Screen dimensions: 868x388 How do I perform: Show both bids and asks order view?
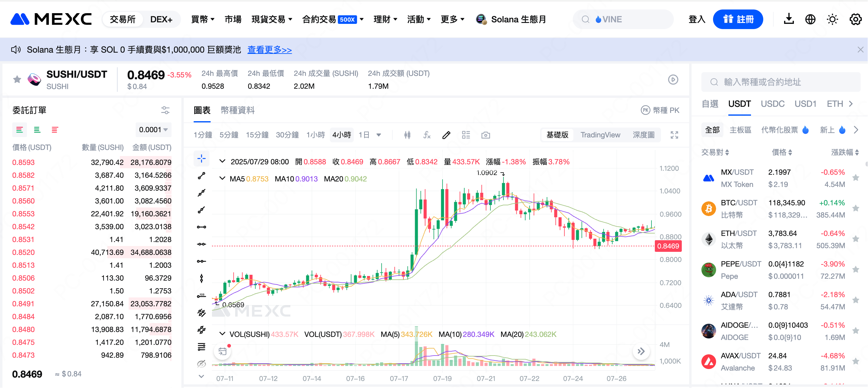pyautogui.click(x=20, y=130)
